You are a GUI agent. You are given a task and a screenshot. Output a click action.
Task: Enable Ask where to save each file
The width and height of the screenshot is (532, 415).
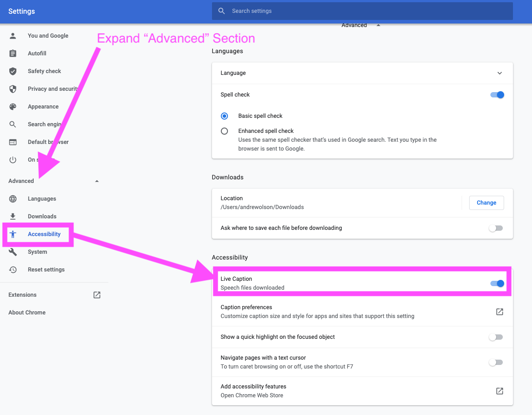click(x=496, y=228)
